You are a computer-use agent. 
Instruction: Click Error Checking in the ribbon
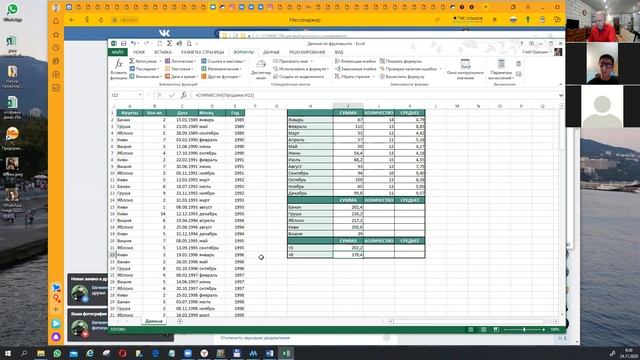[x=411, y=69]
